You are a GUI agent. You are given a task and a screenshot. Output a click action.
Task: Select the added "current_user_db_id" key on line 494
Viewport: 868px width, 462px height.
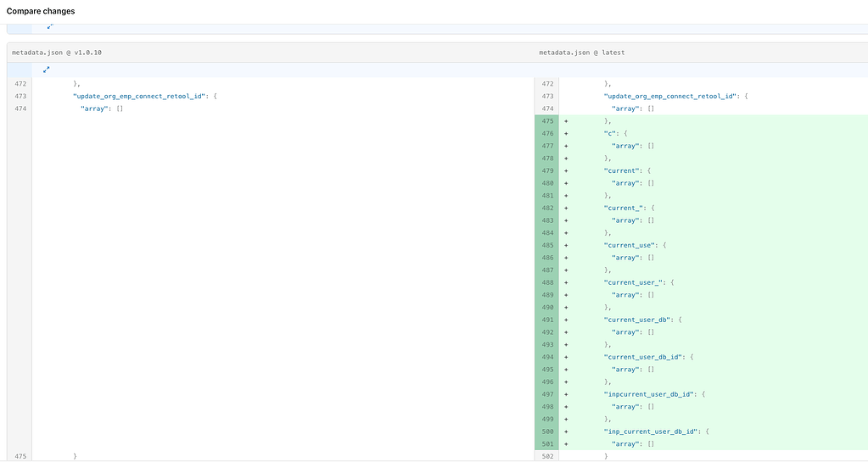pyautogui.click(x=644, y=357)
